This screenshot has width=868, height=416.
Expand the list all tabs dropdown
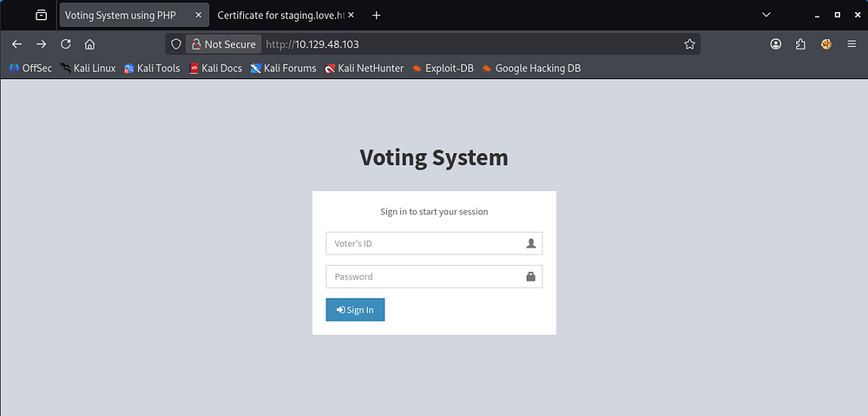point(766,15)
